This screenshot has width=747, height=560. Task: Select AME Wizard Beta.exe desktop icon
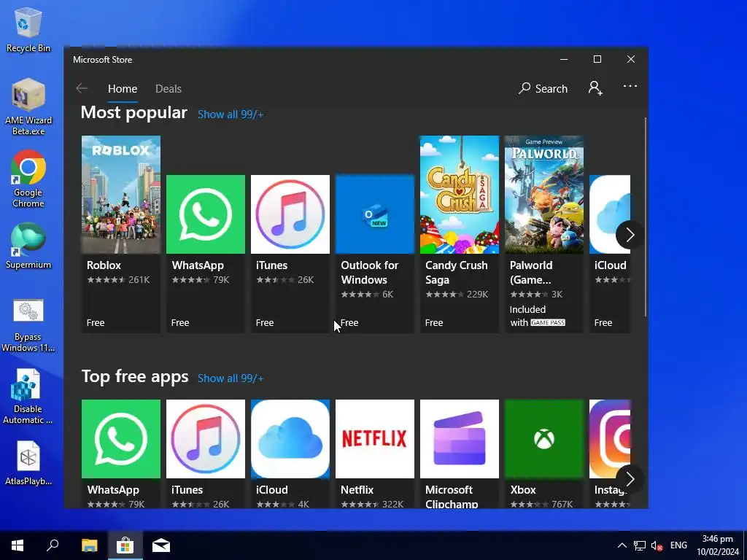pos(28,106)
